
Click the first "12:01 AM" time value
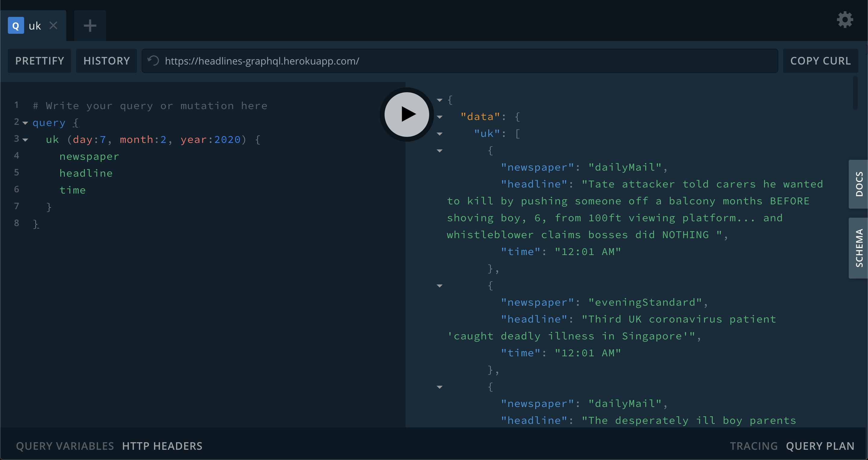[588, 252]
